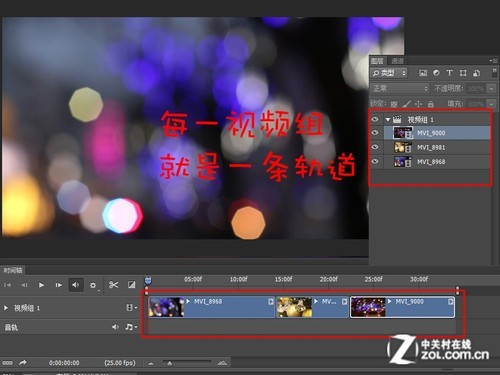Filter for adjustment layers icon
The width and height of the screenshot is (500, 375).
pyautogui.click(x=436, y=73)
